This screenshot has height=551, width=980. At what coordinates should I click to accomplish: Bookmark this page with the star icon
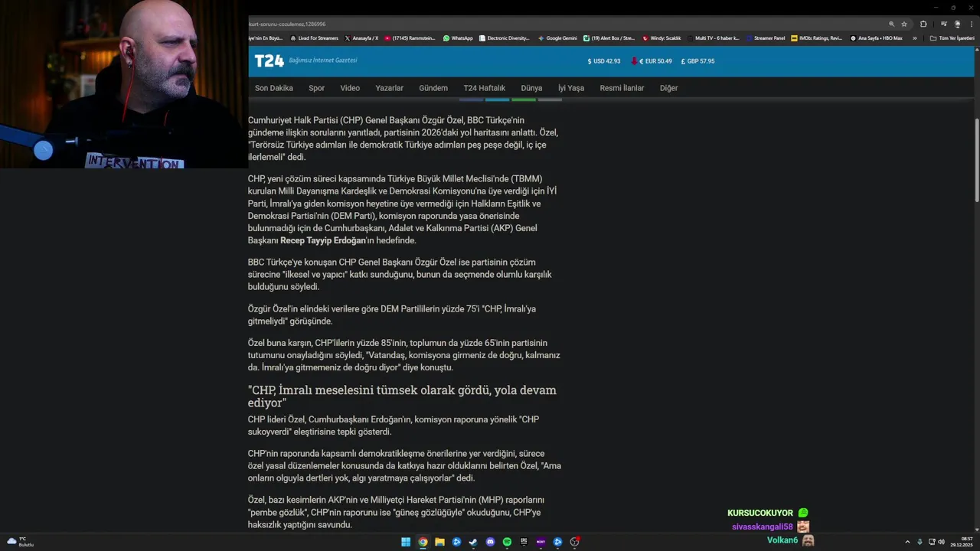tap(904, 24)
